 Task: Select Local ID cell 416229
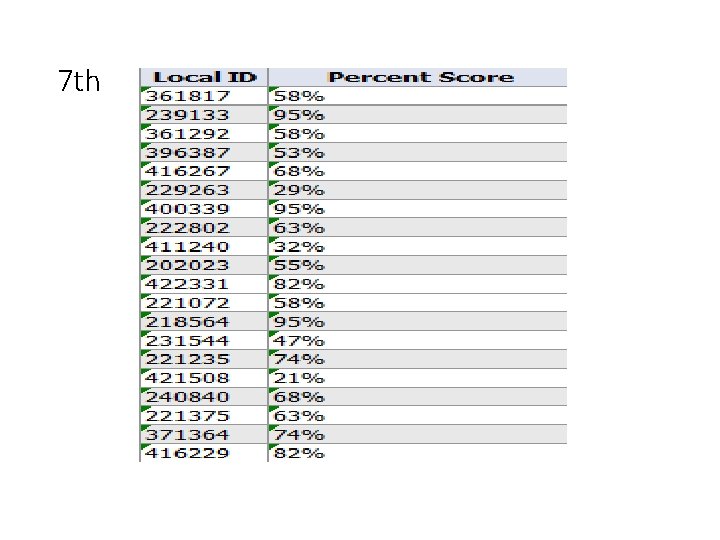(204, 453)
